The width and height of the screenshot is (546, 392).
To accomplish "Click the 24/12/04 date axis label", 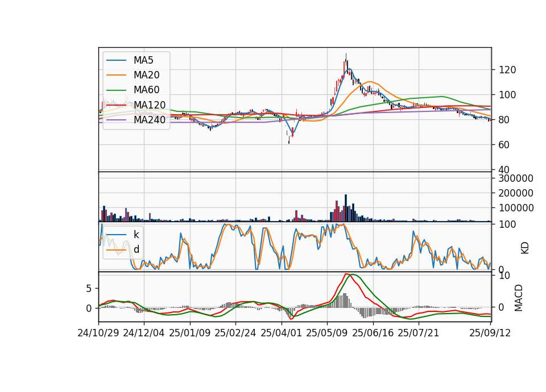I will 144,333.
